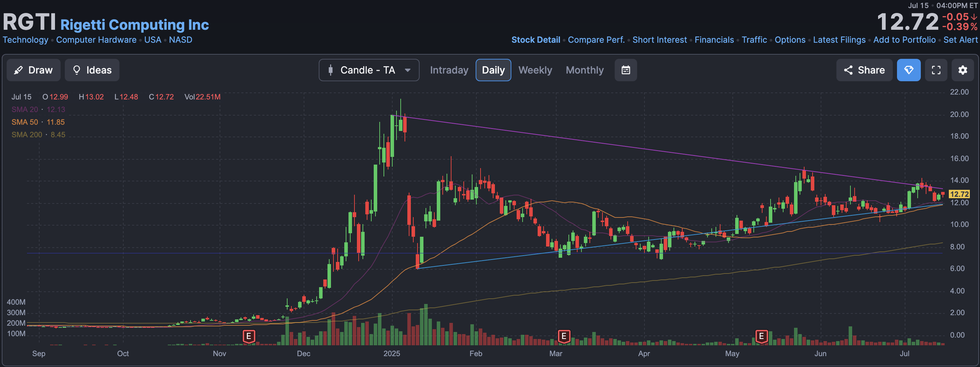Click the yellow 12.72 price tag on axis

(x=959, y=194)
